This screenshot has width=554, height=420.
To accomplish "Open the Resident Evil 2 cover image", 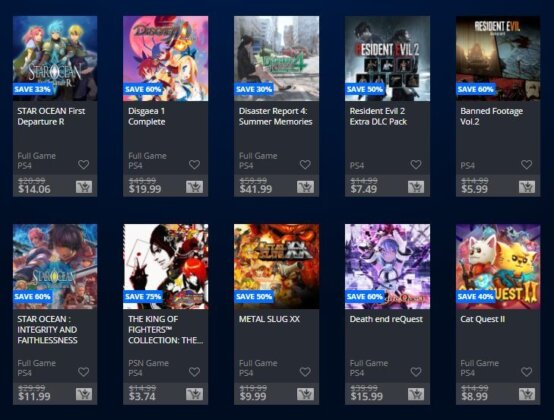I will click(x=387, y=58).
